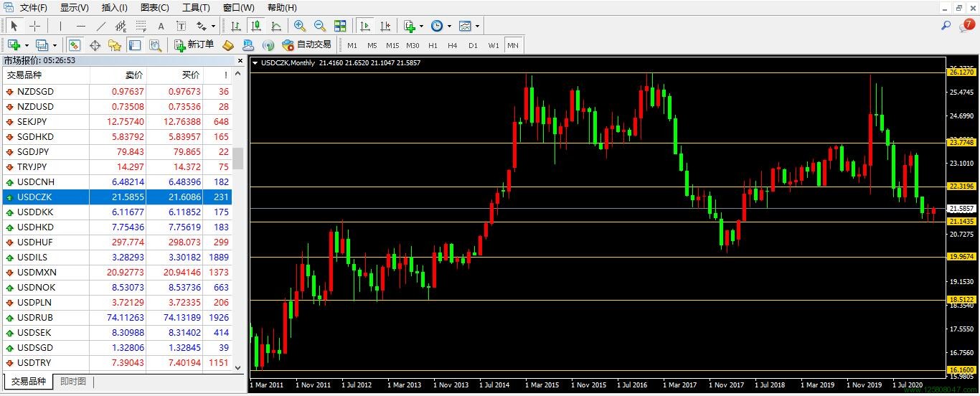Viewport: 980px width, 396px height.
Task: Toggle chart shift from right border
Action: [x=385, y=26]
